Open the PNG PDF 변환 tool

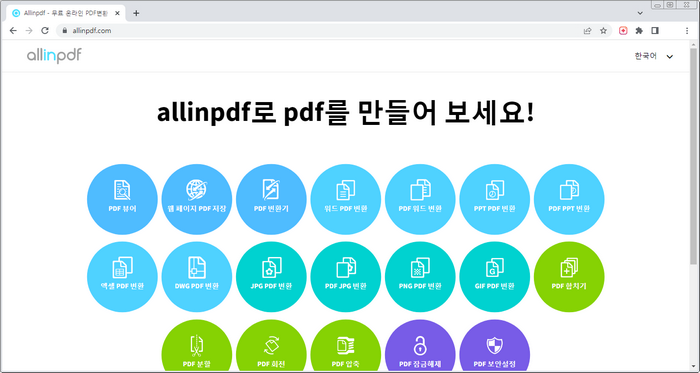(x=420, y=277)
